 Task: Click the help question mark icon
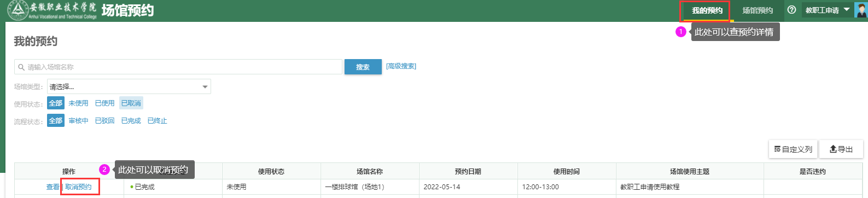pos(791,10)
